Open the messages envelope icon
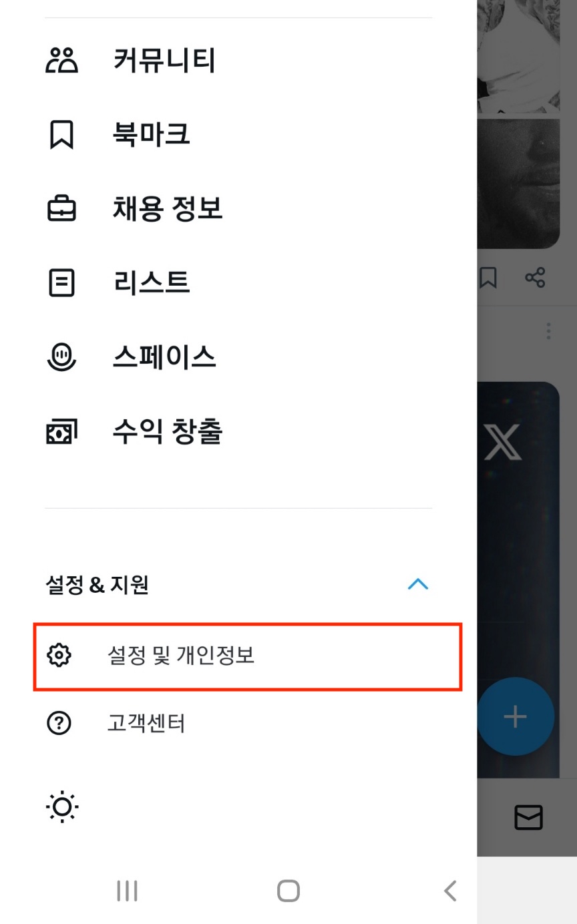Viewport: 577px width, 924px height. click(x=528, y=819)
